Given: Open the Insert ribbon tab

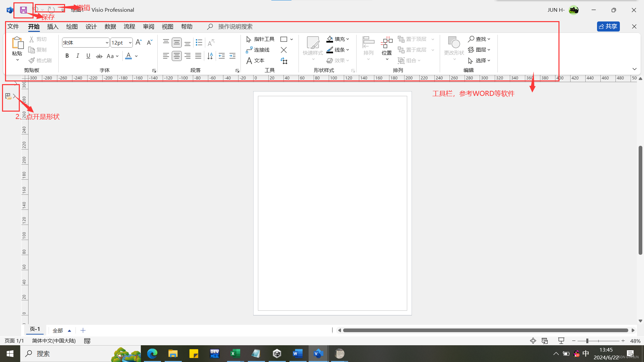Looking at the screenshot, I should pyautogui.click(x=53, y=26).
